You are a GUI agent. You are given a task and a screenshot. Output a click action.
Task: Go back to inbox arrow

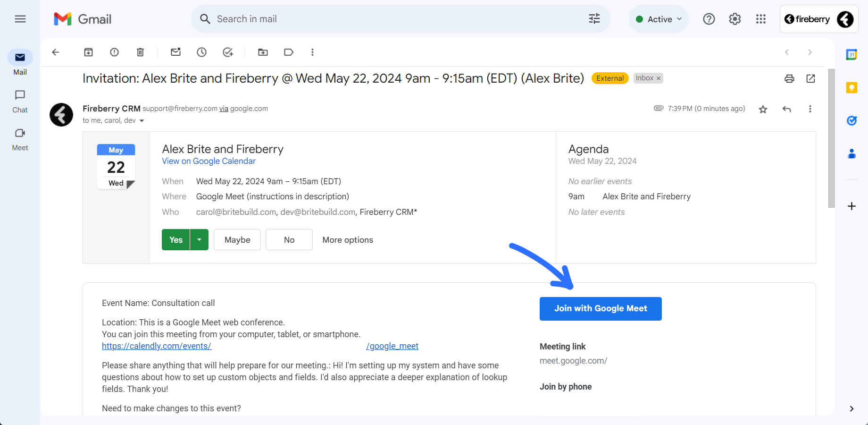tap(56, 52)
